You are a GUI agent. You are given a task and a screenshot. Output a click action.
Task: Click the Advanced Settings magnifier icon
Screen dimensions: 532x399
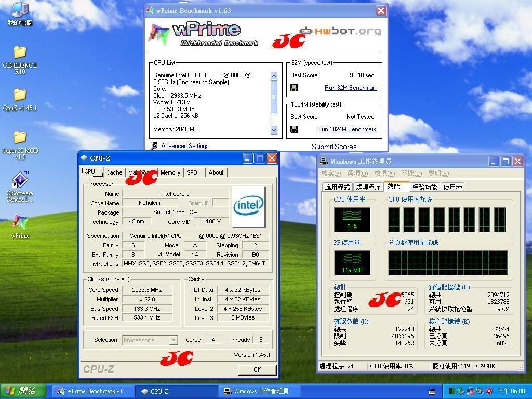coord(153,147)
